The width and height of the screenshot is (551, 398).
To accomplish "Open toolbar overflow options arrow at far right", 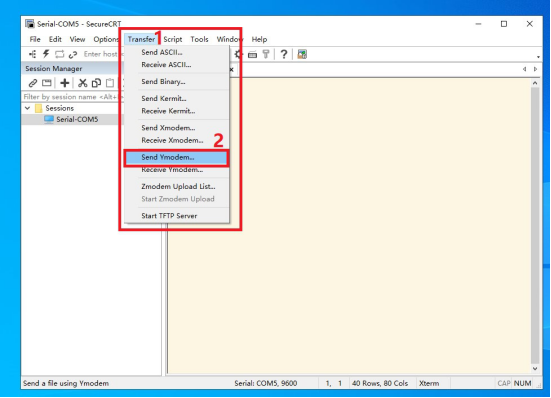I will coord(538,57).
